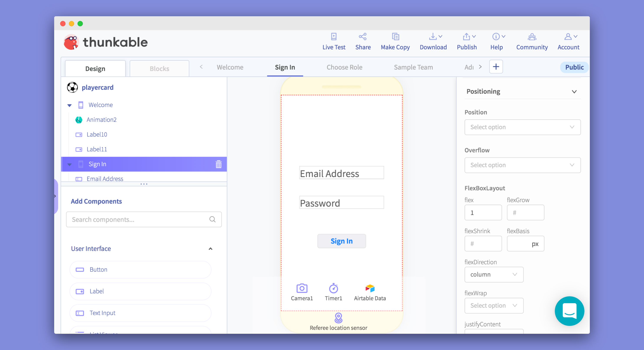Select Label11 in component tree
644x350 pixels.
tap(97, 149)
